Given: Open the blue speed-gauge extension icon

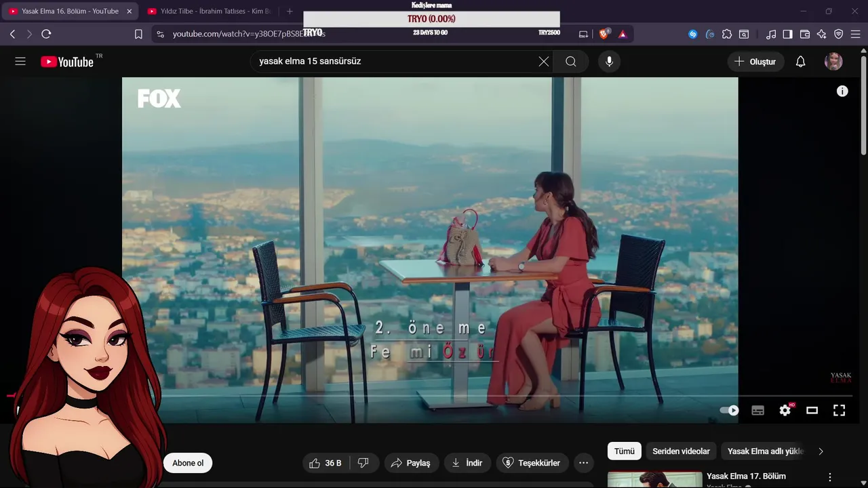Looking at the screenshot, I should point(710,34).
